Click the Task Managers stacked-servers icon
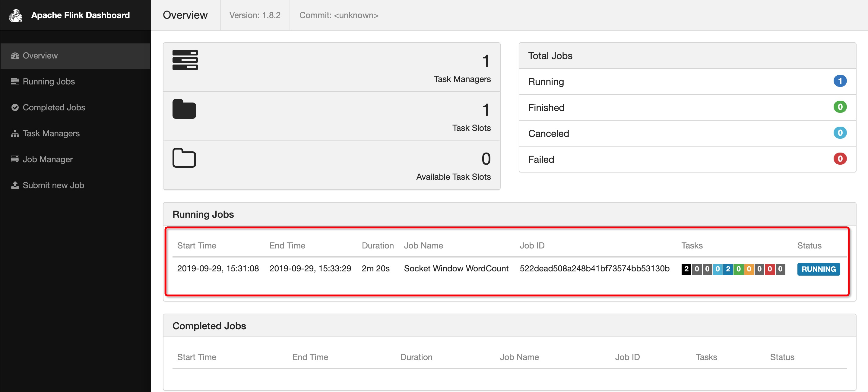 pyautogui.click(x=185, y=60)
